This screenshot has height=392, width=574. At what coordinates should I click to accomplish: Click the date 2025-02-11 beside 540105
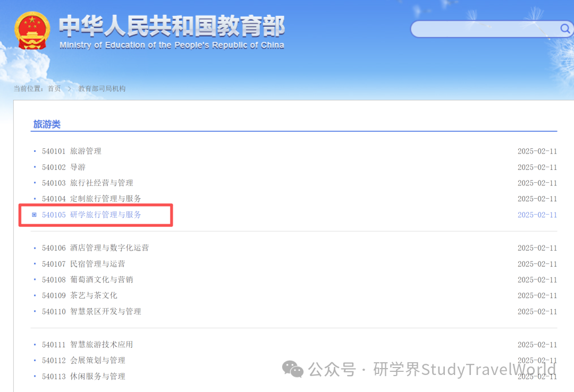(x=537, y=215)
